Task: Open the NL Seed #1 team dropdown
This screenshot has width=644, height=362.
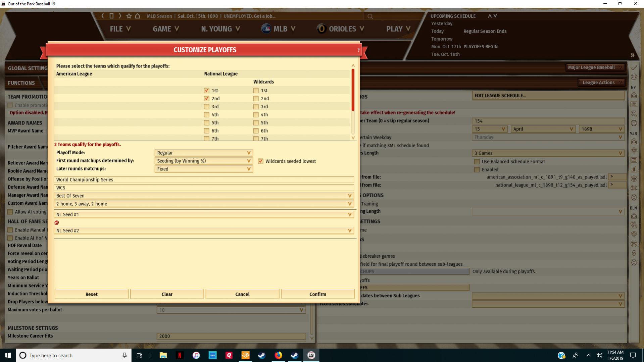Action: [204, 214]
